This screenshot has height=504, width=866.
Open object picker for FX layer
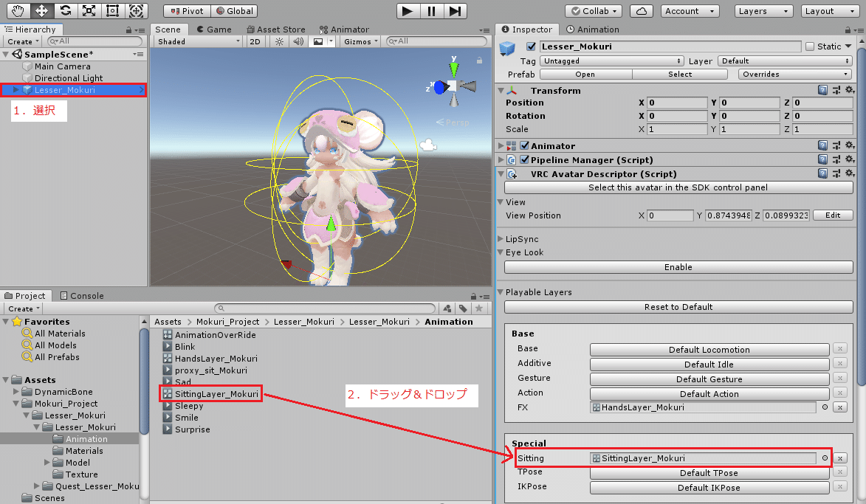point(825,407)
